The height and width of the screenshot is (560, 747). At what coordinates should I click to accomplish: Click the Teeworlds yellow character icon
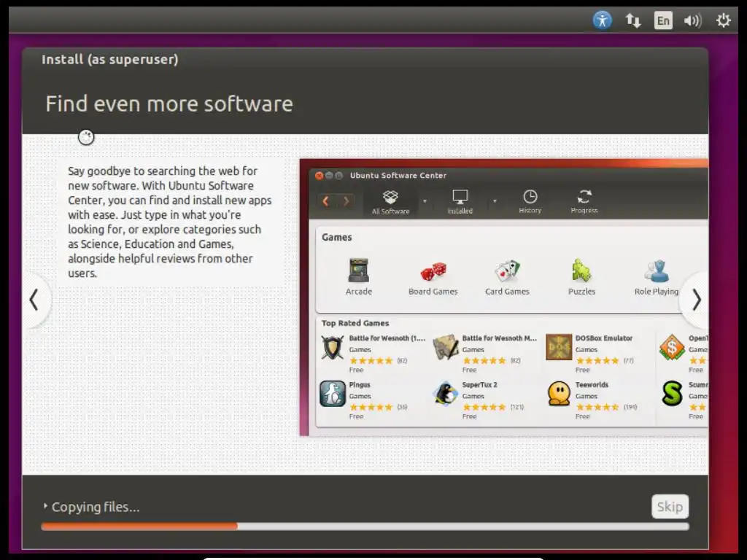coord(559,394)
